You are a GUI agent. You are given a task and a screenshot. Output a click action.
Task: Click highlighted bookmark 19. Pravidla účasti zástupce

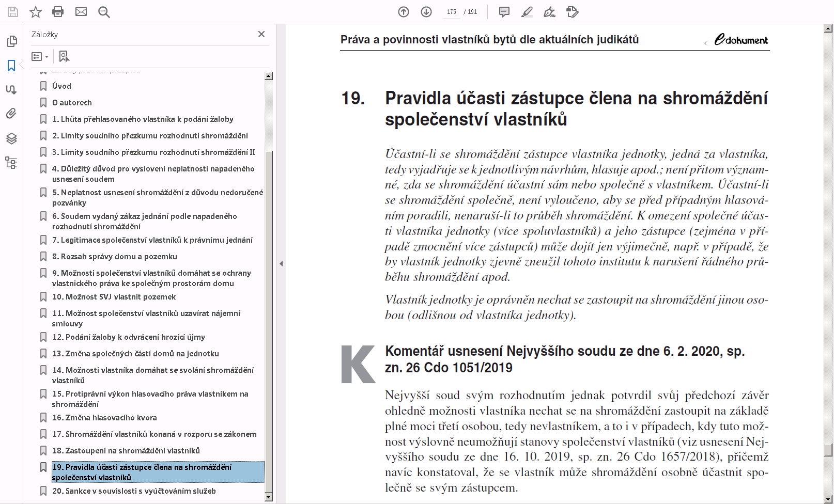[158, 472]
